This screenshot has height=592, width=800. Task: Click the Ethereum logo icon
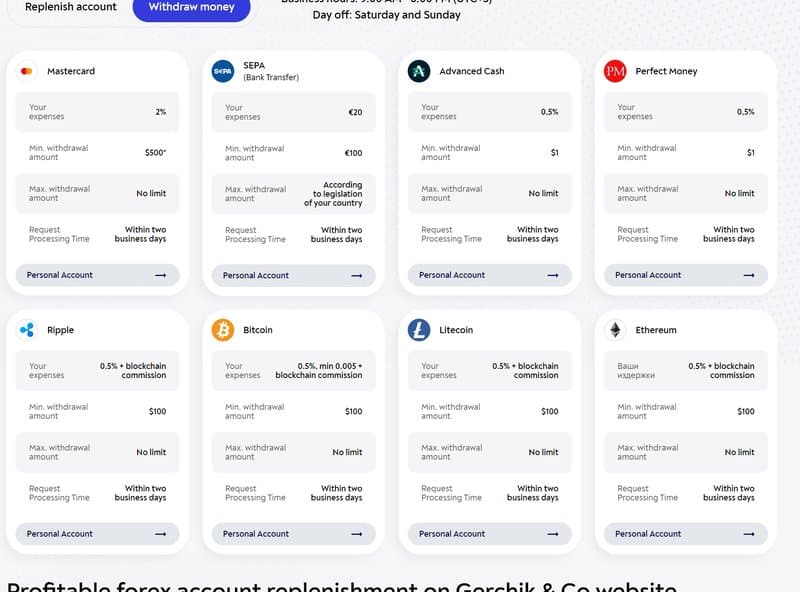pyautogui.click(x=615, y=330)
